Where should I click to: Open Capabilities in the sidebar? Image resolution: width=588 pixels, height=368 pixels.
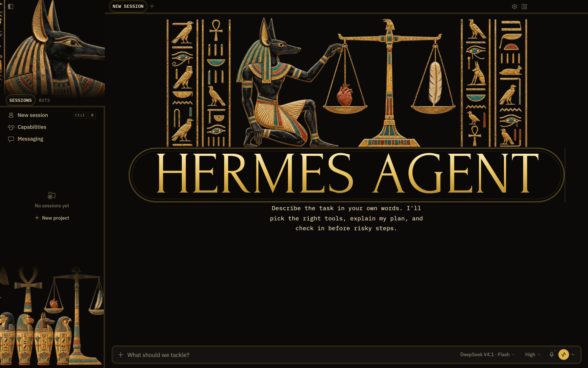point(52,127)
